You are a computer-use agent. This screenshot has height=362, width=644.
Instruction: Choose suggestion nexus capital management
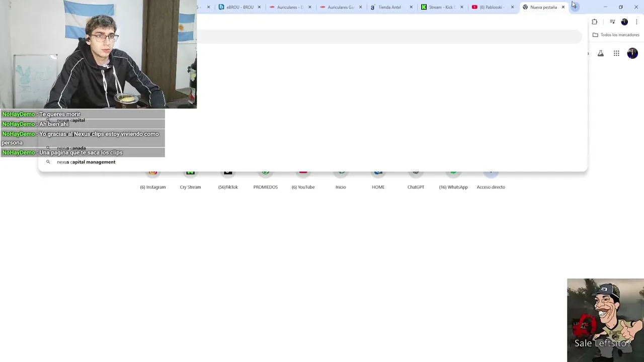[x=312, y=162]
